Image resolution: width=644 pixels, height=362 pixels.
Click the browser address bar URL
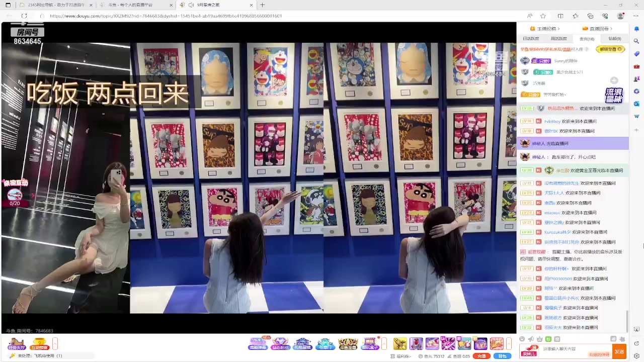pyautogui.click(x=166, y=16)
